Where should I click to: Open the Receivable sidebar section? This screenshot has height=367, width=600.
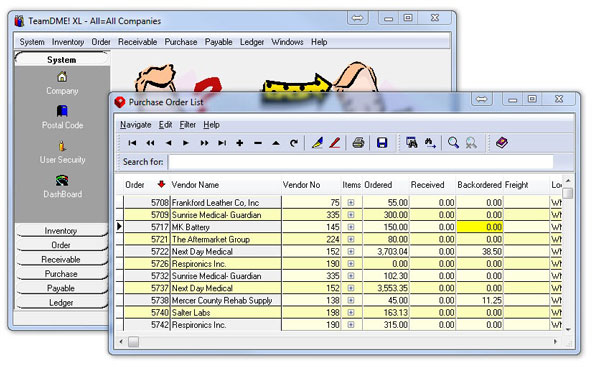click(62, 259)
